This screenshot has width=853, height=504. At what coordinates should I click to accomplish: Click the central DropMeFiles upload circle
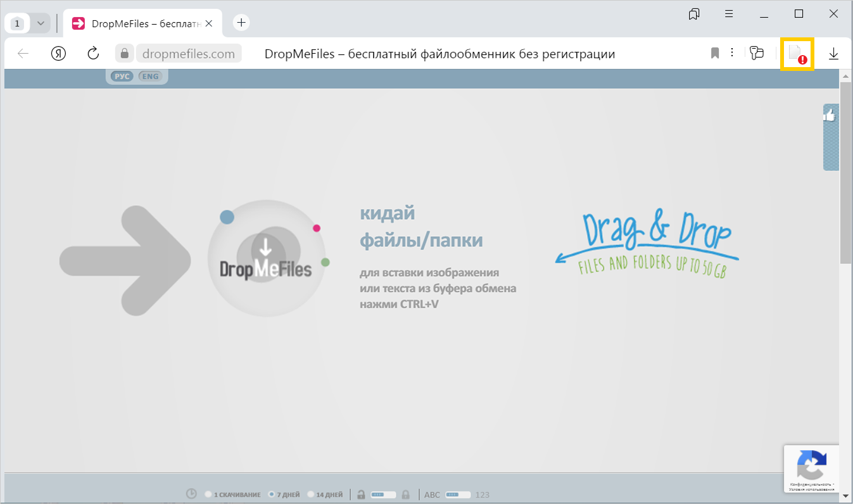265,258
